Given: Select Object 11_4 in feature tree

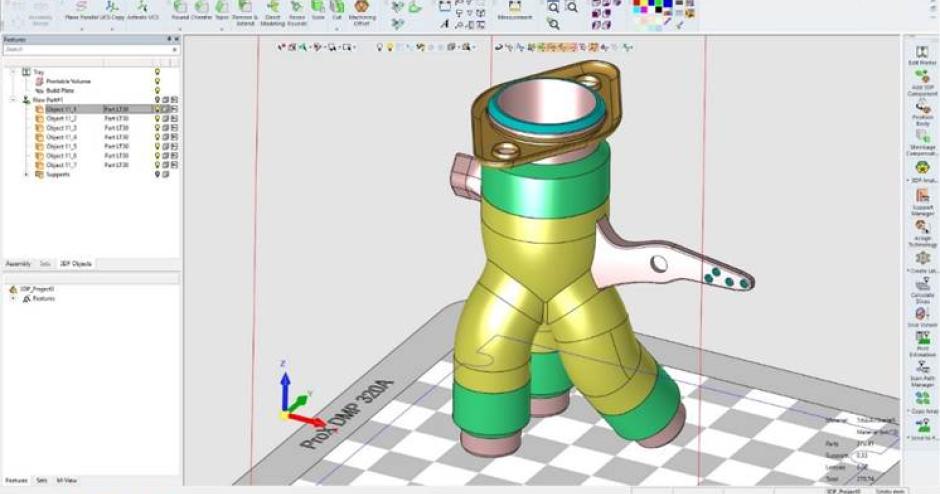Looking at the screenshot, I should point(61,137).
